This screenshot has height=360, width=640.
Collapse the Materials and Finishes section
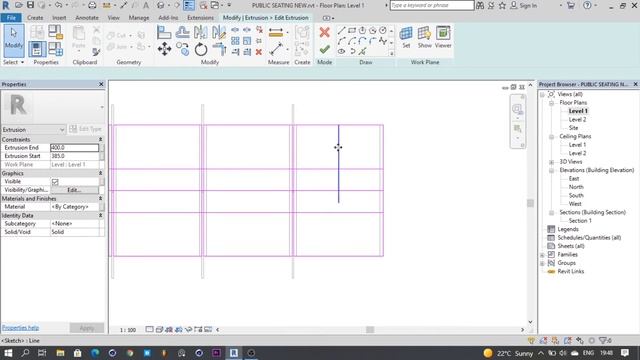click(100, 199)
